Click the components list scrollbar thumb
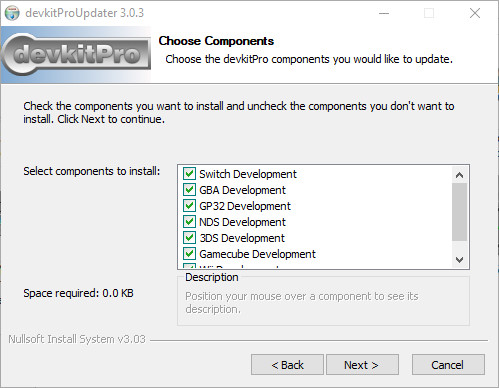 (459, 212)
